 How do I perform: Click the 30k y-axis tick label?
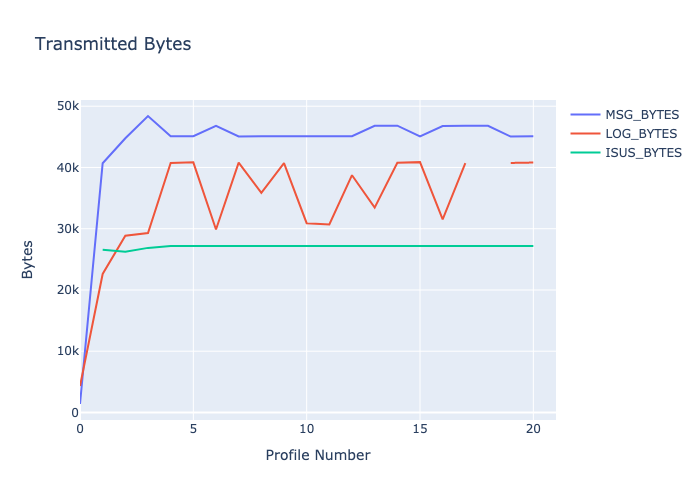tap(68, 229)
